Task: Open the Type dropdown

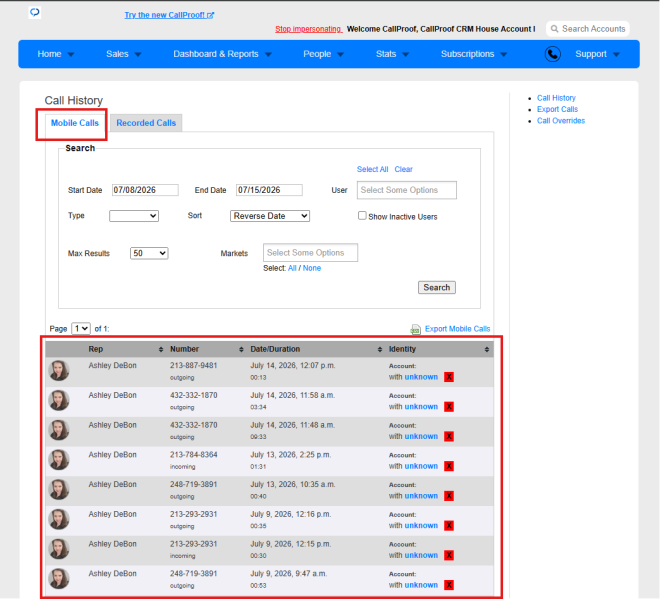Action: pos(134,216)
